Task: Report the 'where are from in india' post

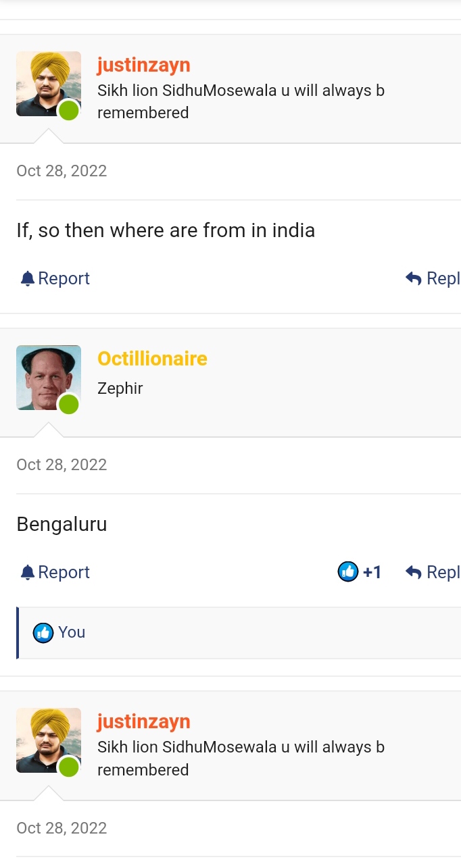Action: click(x=55, y=278)
